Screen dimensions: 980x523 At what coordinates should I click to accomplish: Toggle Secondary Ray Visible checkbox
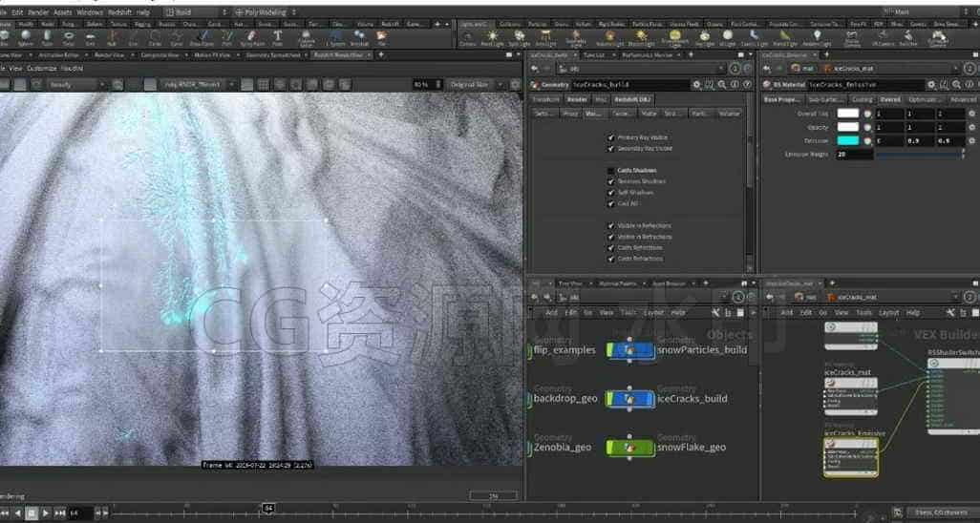tap(611, 149)
